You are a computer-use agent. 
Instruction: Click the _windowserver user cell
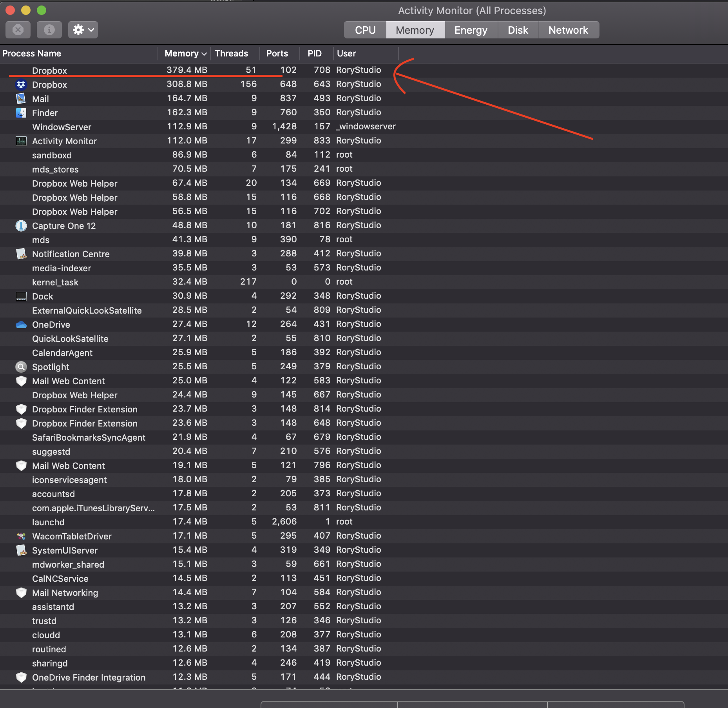pyautogui.click(x=366, y=126)
